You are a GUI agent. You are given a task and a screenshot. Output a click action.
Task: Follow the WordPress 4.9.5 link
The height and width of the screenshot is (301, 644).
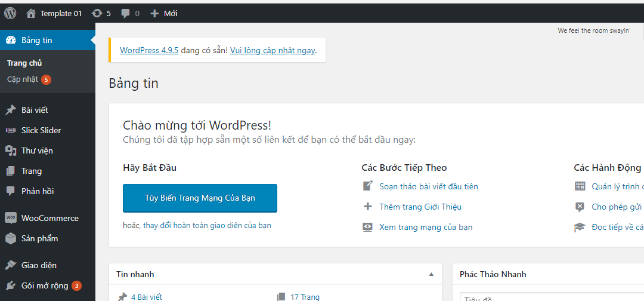point(149,51)
